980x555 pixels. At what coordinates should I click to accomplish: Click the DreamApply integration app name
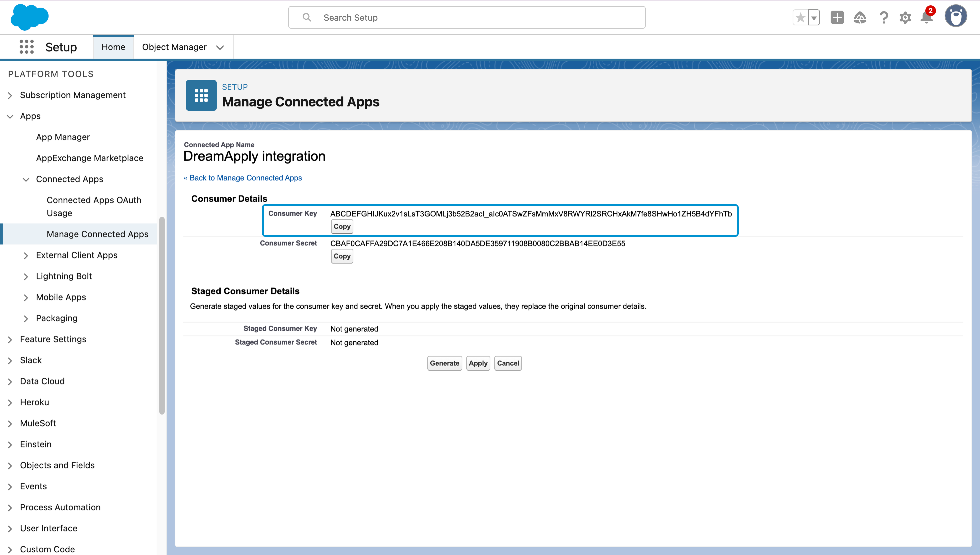tap(254, 156)
